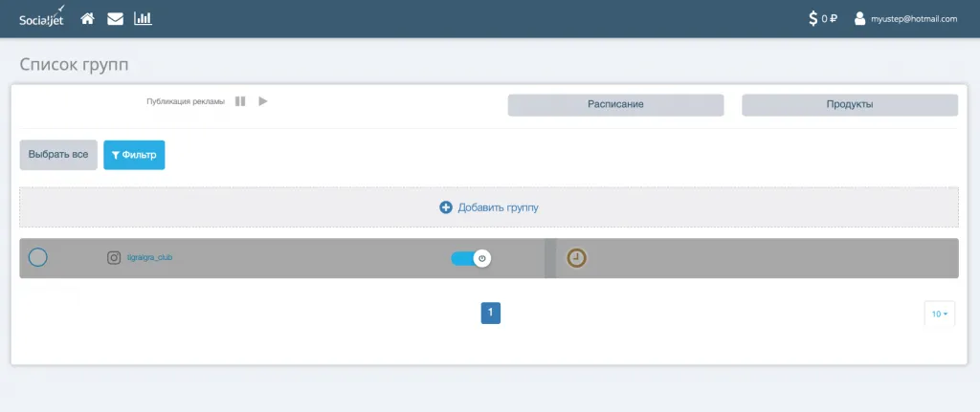This screenshot has width=980, height=412.
Task: Open messages envelope icon
Action: coord(115,19)
